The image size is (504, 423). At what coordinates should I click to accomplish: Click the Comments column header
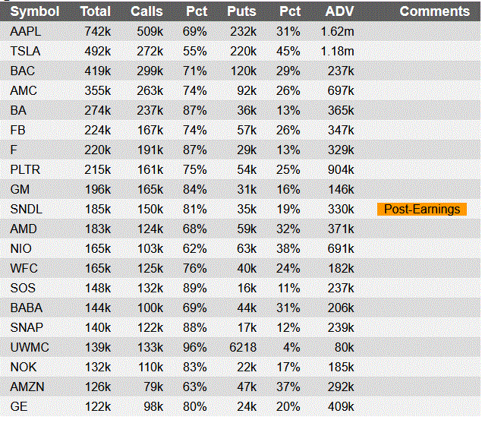(434, 11)
